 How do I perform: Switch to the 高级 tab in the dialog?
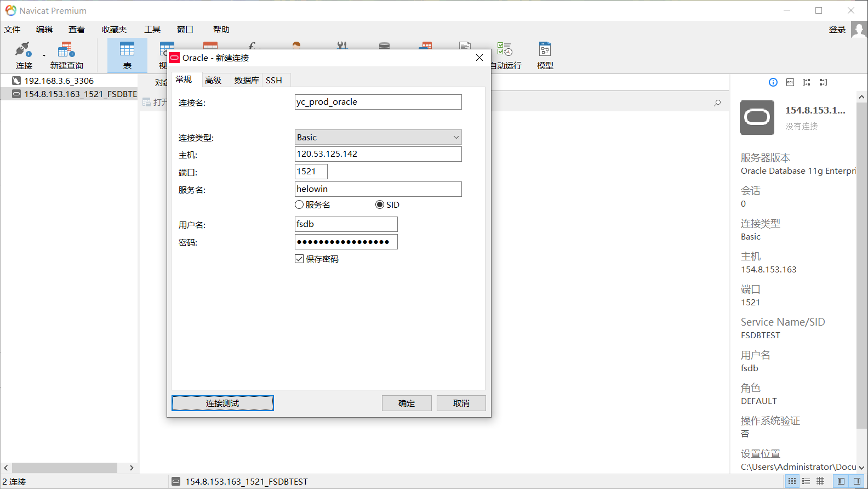click(x=215, y=80)
